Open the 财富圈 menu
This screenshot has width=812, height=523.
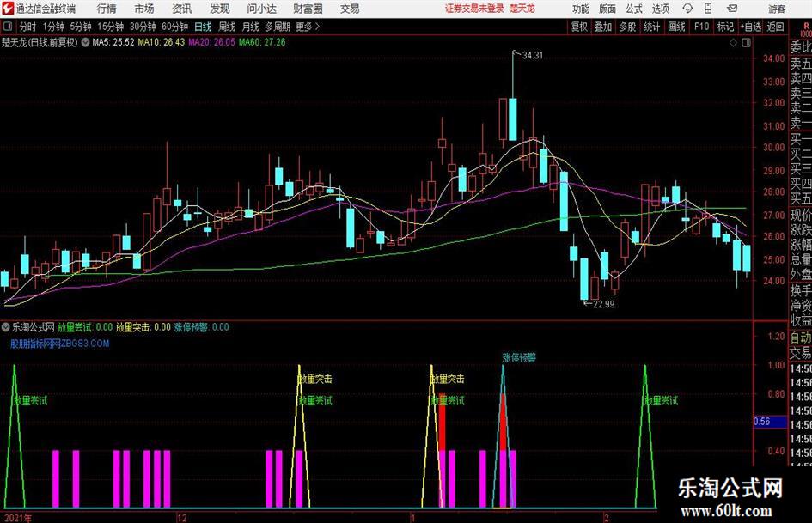click(308, 9)
